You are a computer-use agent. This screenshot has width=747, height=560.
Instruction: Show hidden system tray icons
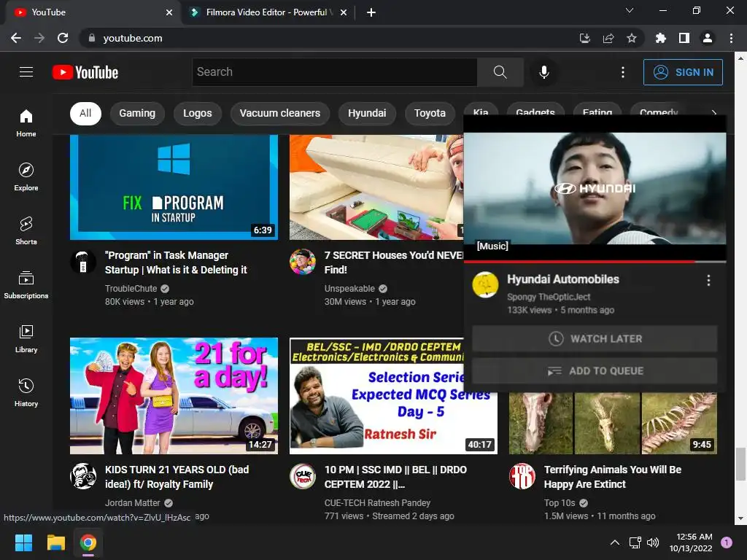tap(615, 542)
